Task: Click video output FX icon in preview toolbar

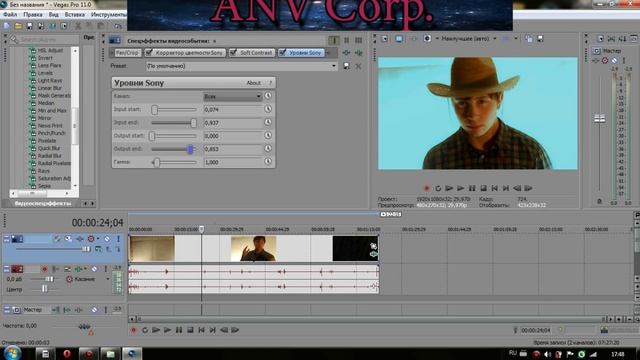Action: 414,39
